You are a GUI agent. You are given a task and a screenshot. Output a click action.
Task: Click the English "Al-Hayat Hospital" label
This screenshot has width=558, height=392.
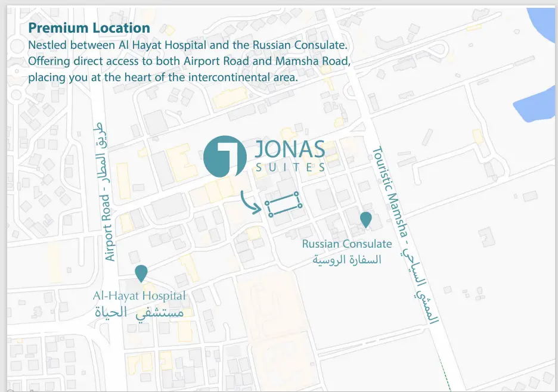tap(139, 295)
